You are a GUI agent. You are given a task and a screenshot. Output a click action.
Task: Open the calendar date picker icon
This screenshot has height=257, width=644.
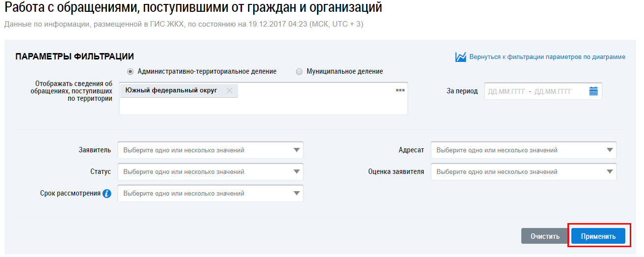(x=593, y=91)
